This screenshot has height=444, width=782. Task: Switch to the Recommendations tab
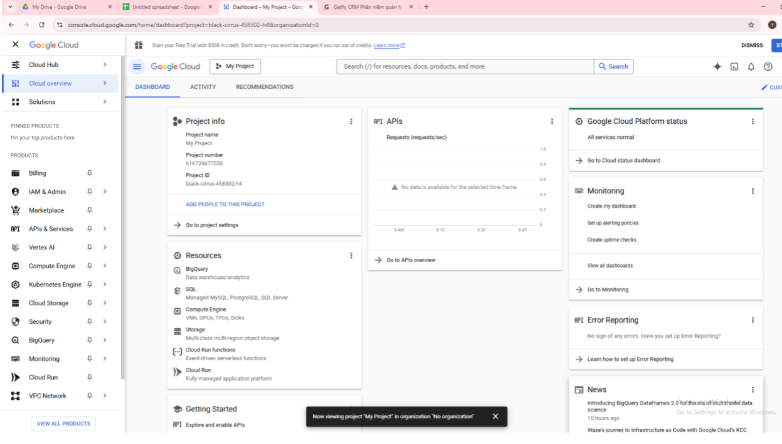(x=264, y=87)
